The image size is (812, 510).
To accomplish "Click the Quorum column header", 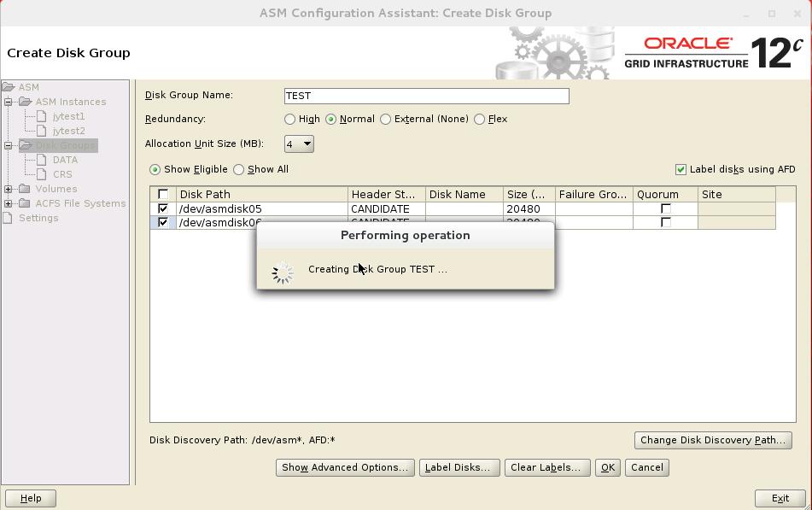I will pos(665,195).
